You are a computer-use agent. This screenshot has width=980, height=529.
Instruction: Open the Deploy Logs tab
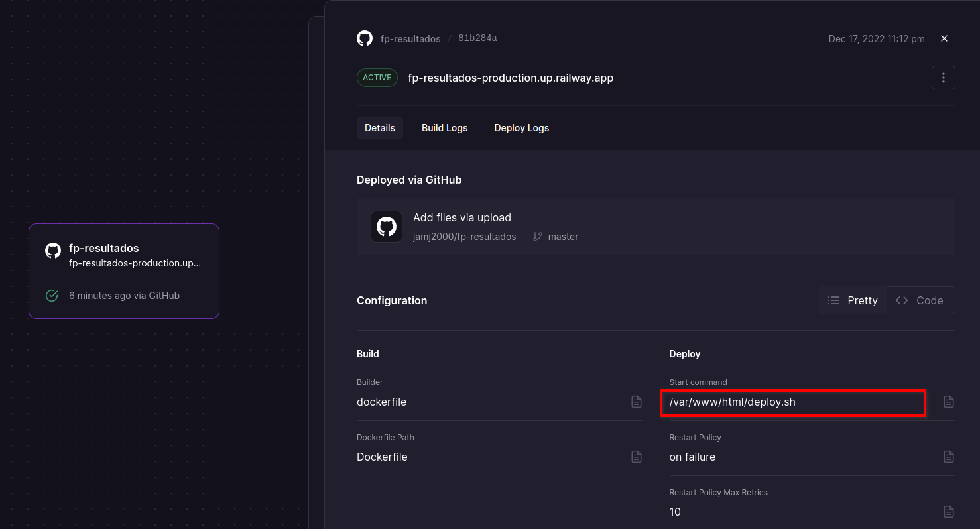click(522, 128)
